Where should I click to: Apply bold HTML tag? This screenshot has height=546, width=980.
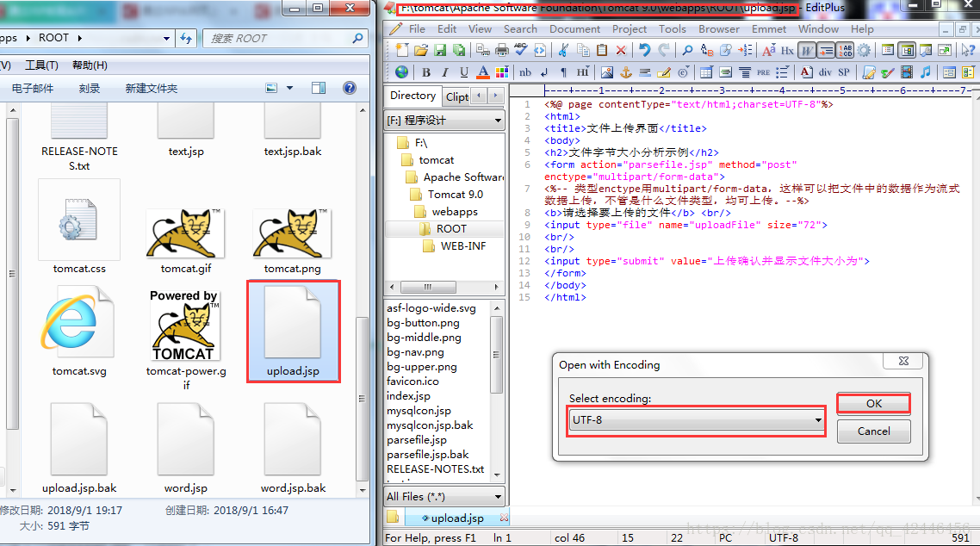426,72
